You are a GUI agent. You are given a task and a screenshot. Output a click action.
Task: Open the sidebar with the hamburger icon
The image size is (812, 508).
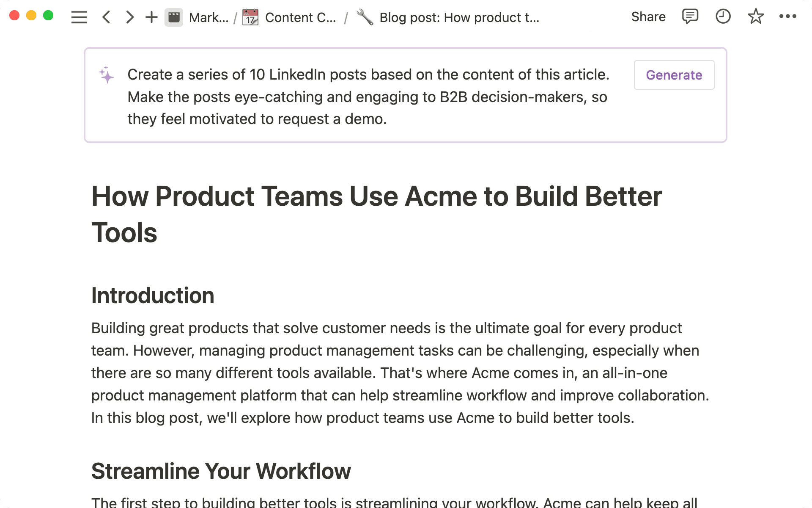[x=79, y=17]
